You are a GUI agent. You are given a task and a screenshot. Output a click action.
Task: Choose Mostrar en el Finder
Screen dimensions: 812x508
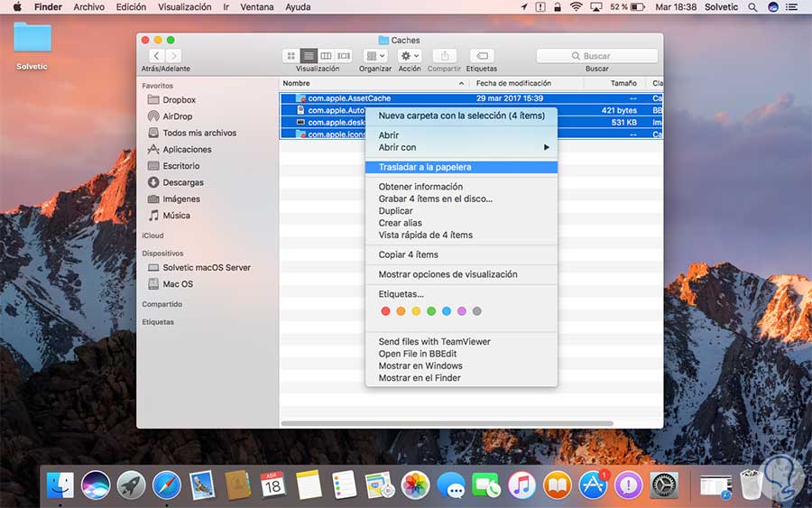[461, 378]
